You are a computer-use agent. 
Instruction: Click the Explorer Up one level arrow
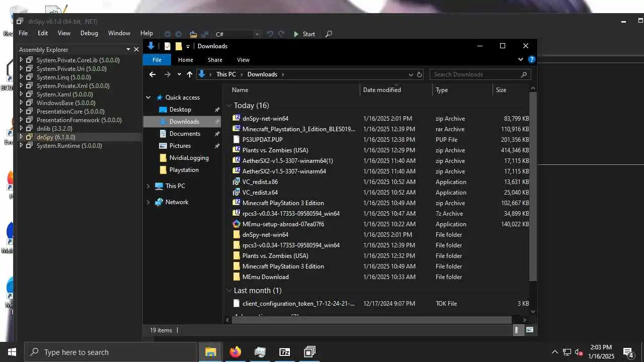(x=189, y=74)
